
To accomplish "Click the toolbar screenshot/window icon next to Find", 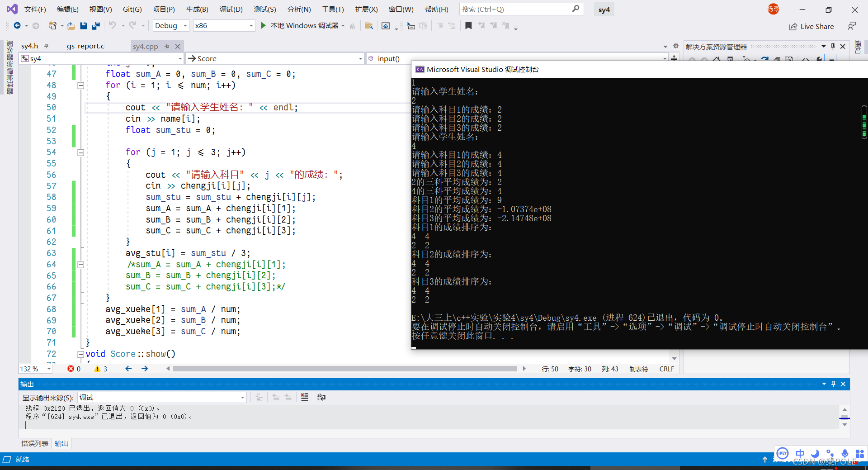I will pyautogui.click(x=386, y=26).
